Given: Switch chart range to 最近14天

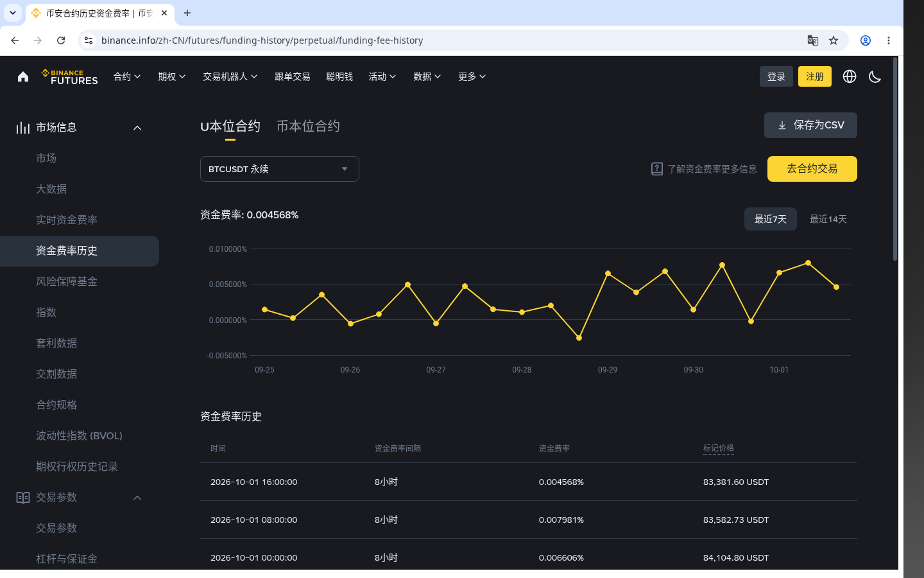Looking at the screenshot, I should [828, 219].
